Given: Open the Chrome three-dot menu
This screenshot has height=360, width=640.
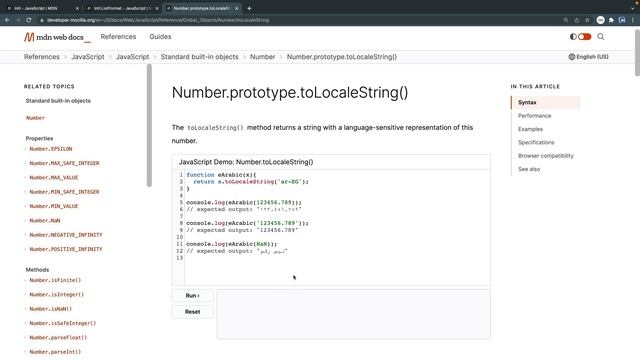Looking at the screenshot, I should click(x=633, y=20).
